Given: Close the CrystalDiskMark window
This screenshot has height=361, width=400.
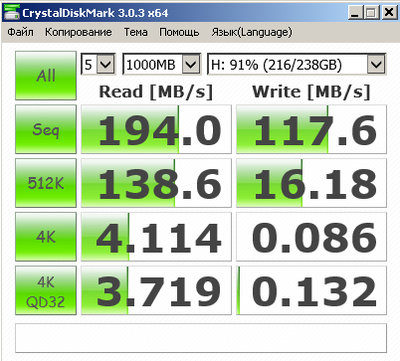Looking at the screenshot, I should coord(389,13).
